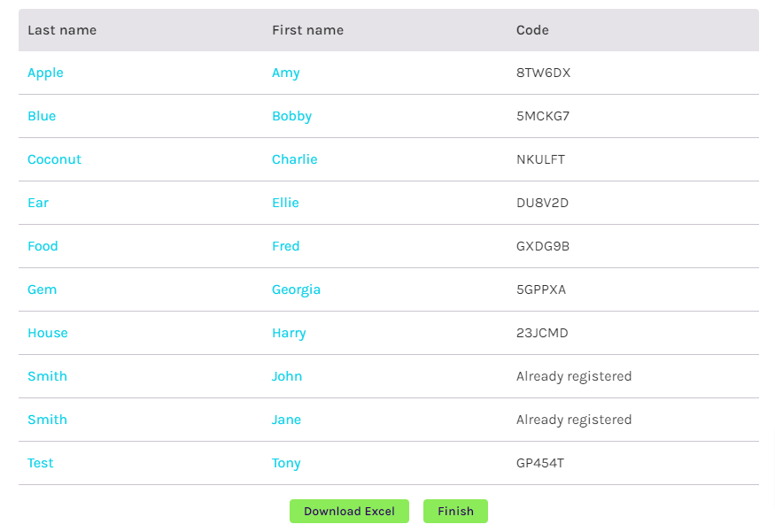Viewport: 775px width, 532px height.
Task: Click the Bobby first name link
Action: [291, 116]
